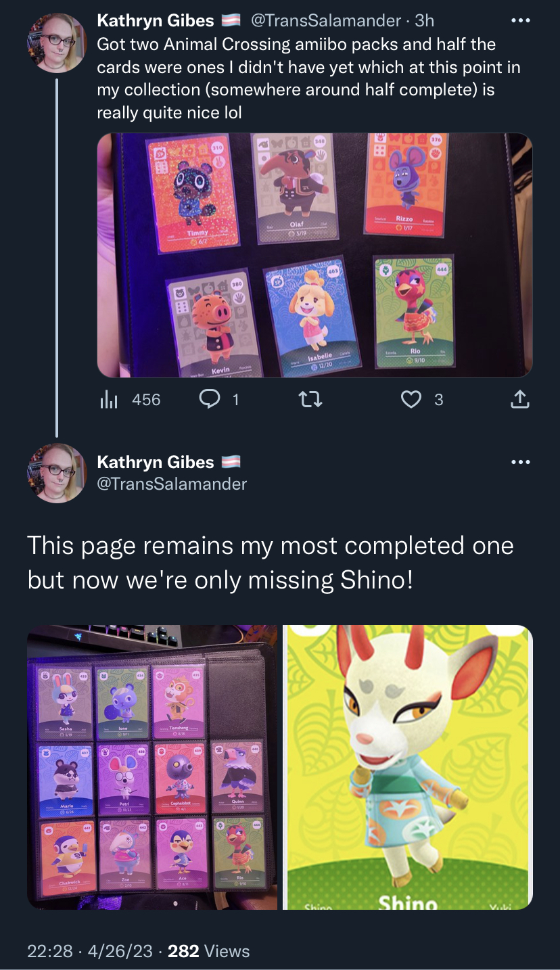Tap the share upload icon
The width and height of the screenshot is (560, 970).
click(519, 400)
